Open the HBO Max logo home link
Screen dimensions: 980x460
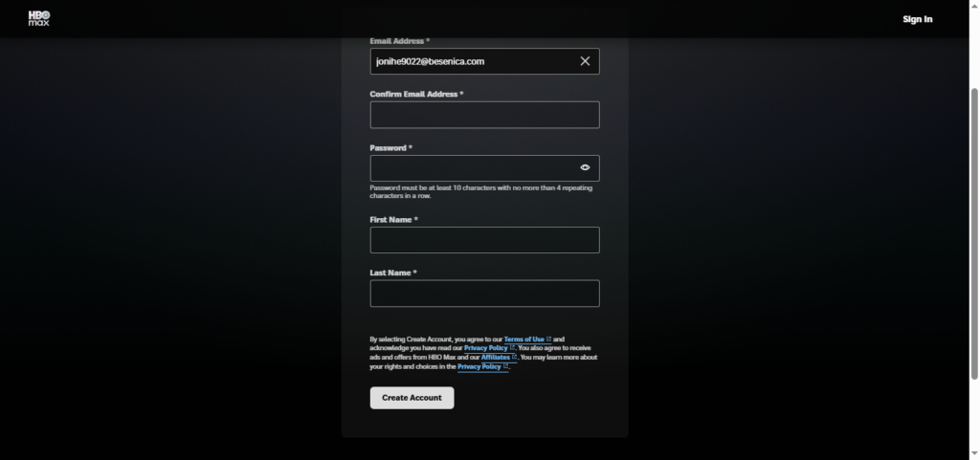coord(38,19)
